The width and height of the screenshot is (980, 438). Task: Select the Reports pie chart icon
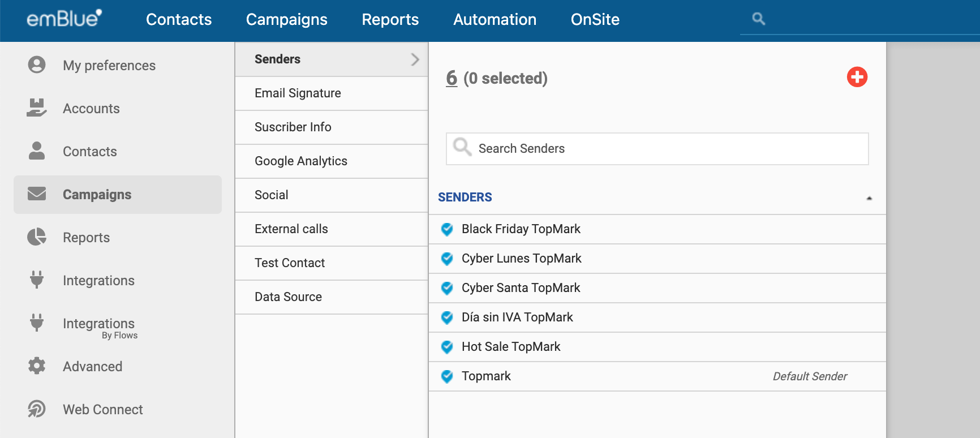pos(37,237)
